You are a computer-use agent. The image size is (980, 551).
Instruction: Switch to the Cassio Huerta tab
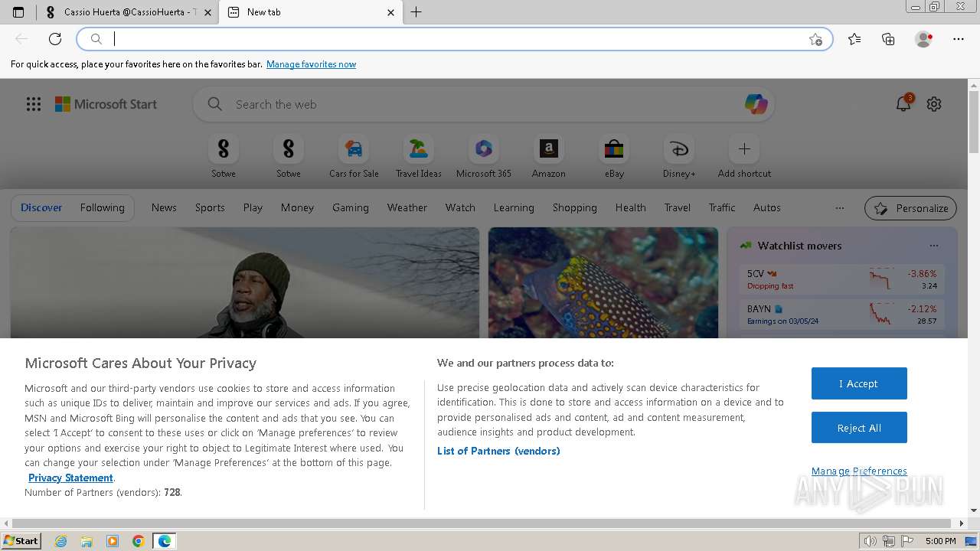coord(127,12)
